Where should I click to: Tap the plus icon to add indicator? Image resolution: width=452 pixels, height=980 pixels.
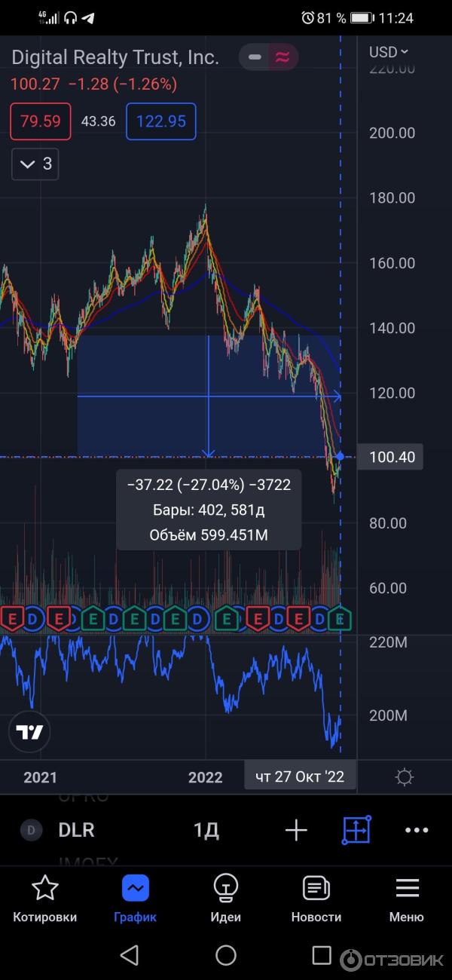[296, 830]
